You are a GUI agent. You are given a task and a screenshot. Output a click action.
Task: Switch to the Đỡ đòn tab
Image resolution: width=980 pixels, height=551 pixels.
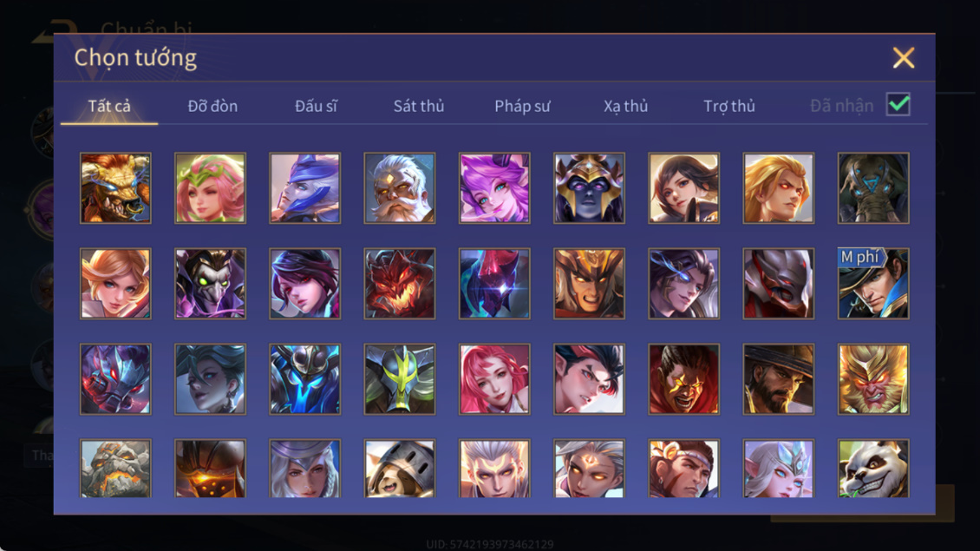(x=212, y=107)
